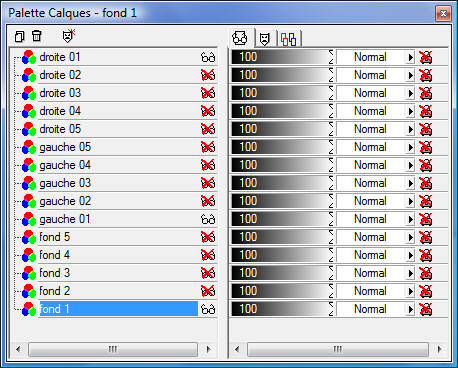
Task: Show the hidden gauche 04 layer
Action: (208, 165)
